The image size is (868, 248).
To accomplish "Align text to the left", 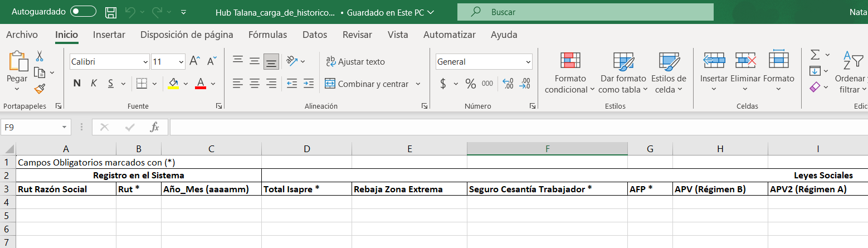I will click(x=238, y=84).
